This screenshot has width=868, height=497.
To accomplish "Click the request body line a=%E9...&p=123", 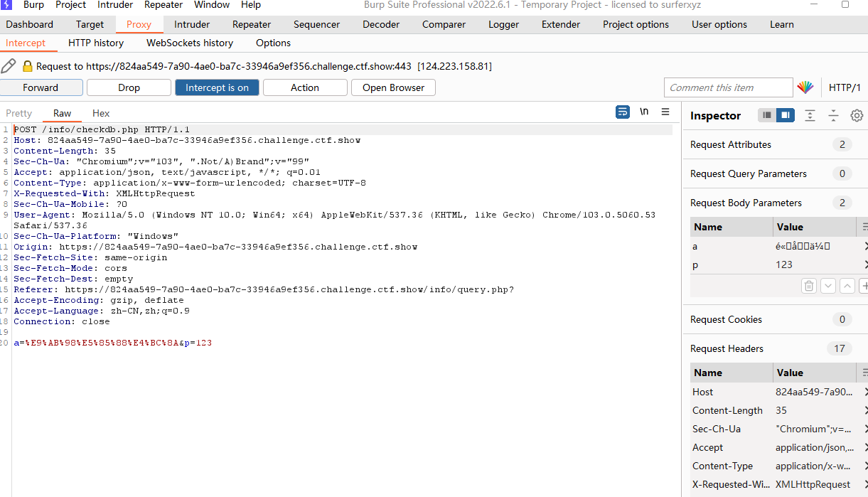I will [x=112, y=343].
